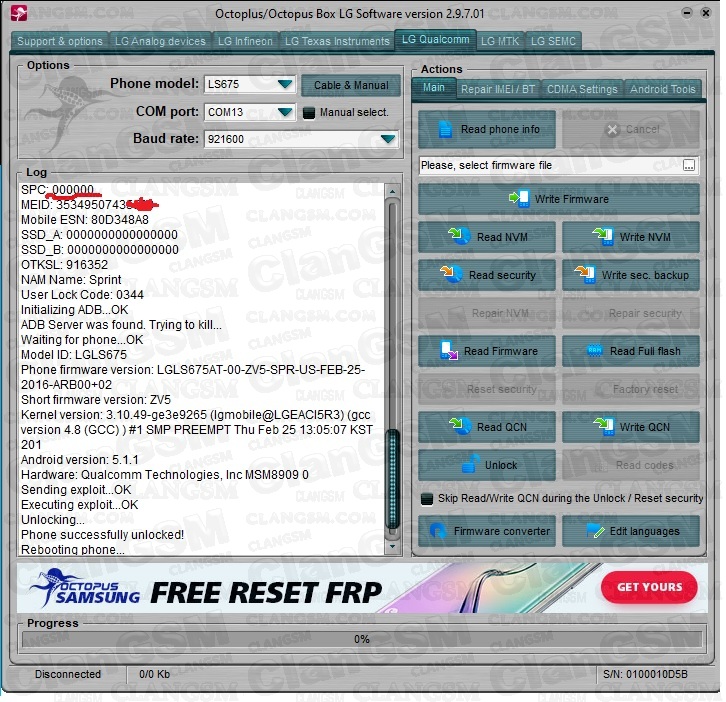Click the FREE RESET FRP banner text
726x702 pixels.
(266, 592)
